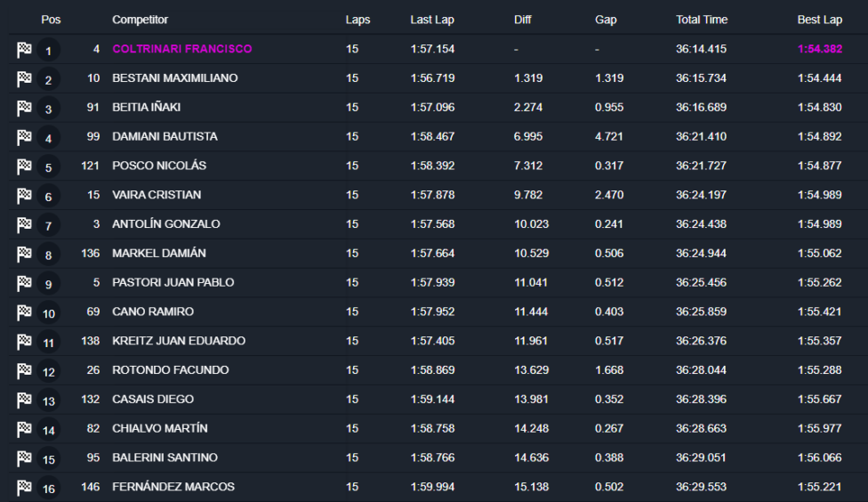This screenshot has height=502, width=868.
Task: Select the checkered flag on Markel Damián's row
Action: [24, 255]
